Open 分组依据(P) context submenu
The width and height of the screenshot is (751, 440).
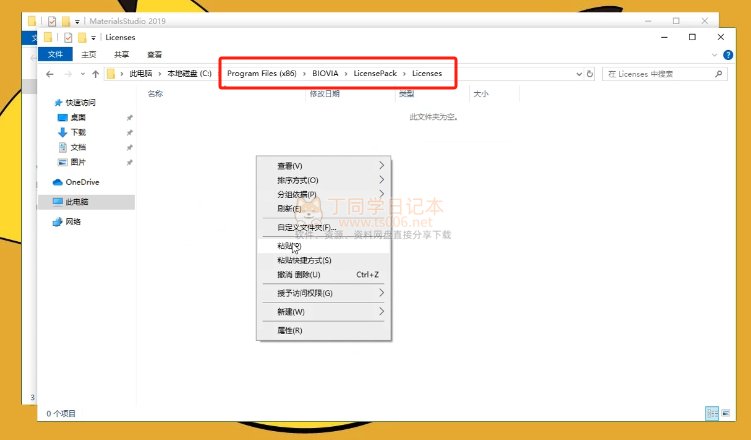click(324, 194)
